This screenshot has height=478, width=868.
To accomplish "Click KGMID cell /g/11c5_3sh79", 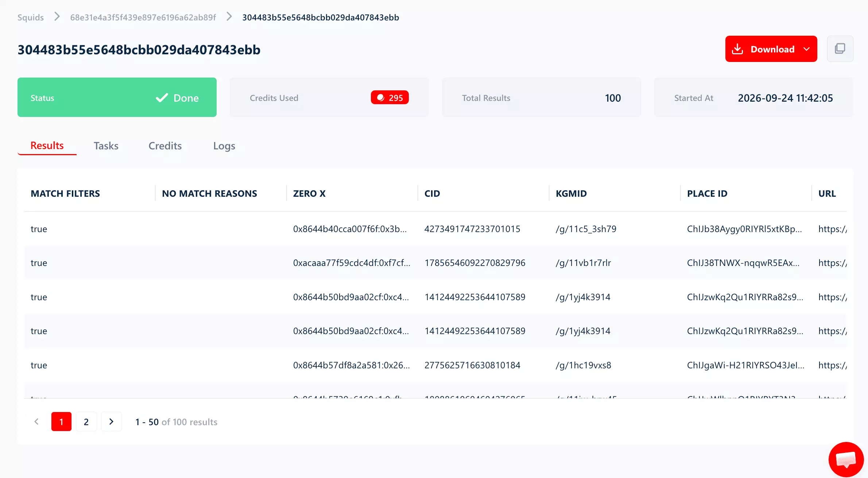I will click(x=586, y=229).
